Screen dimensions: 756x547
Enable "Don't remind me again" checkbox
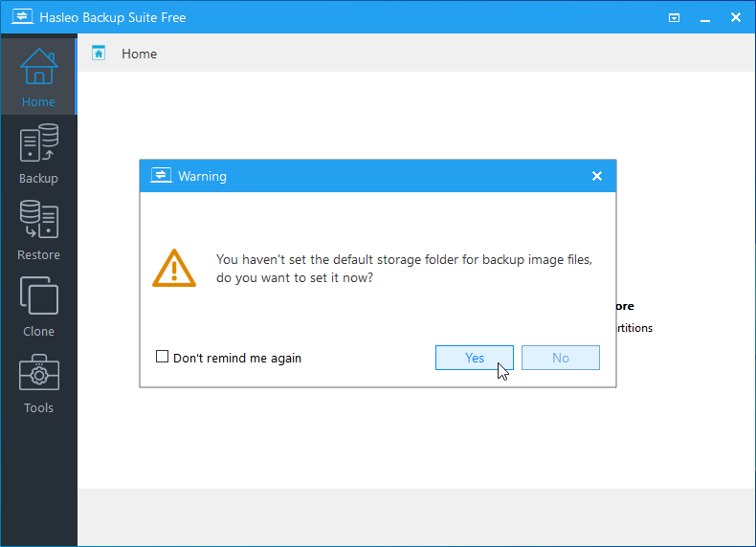click(x=162, y=358)
